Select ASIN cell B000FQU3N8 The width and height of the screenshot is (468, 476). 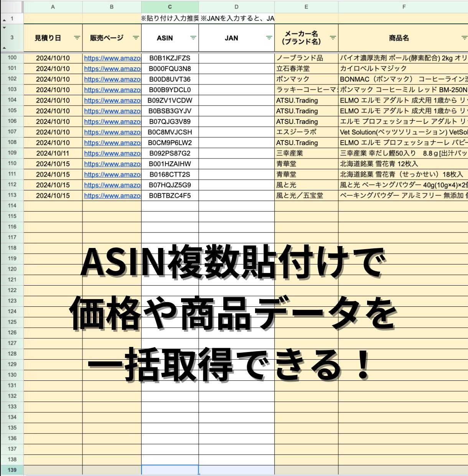coord(170,69)
